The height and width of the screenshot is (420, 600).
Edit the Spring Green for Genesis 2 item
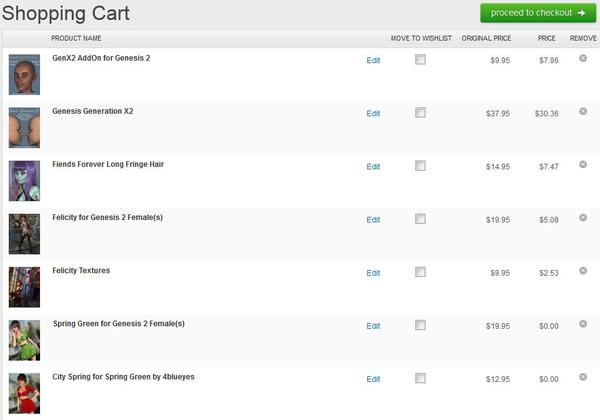coord(373,326)
